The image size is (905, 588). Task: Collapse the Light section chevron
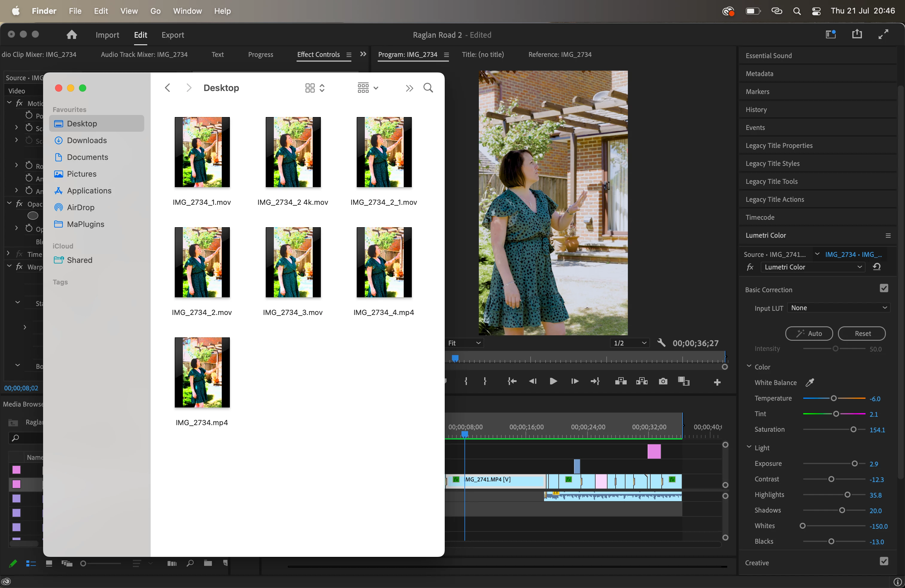click(x=749, y=447)
